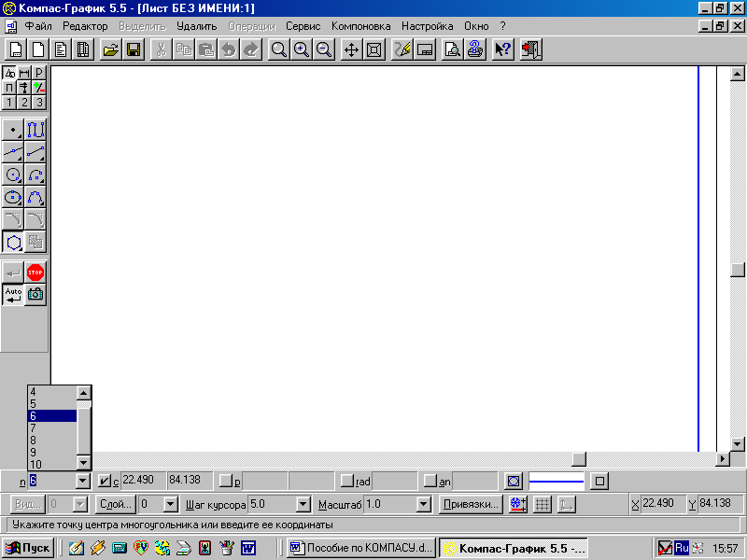Toggle the an angle checkbox

pyautogui.click(x=430, y=481)
